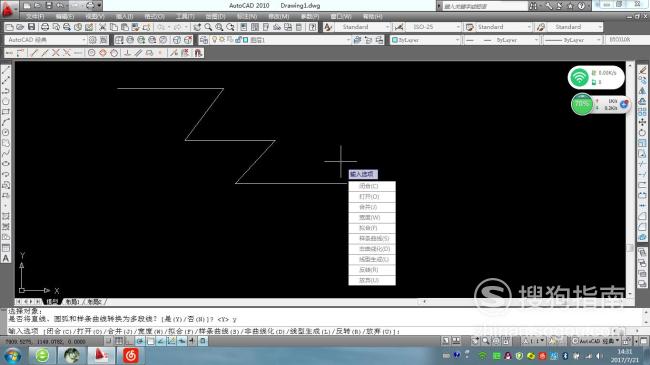This screenshot has height=365, width=650.
Task: Click the Text Style icon beside Standard
Action: (328, 27)
